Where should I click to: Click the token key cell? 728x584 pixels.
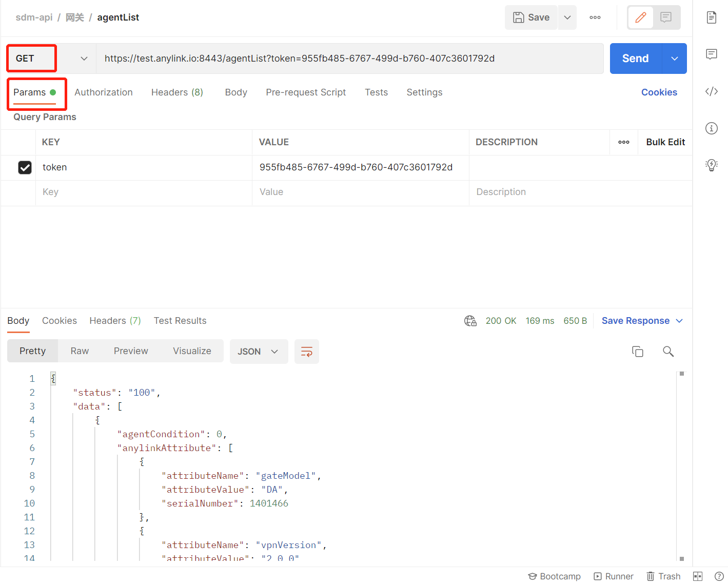(144, 167)
